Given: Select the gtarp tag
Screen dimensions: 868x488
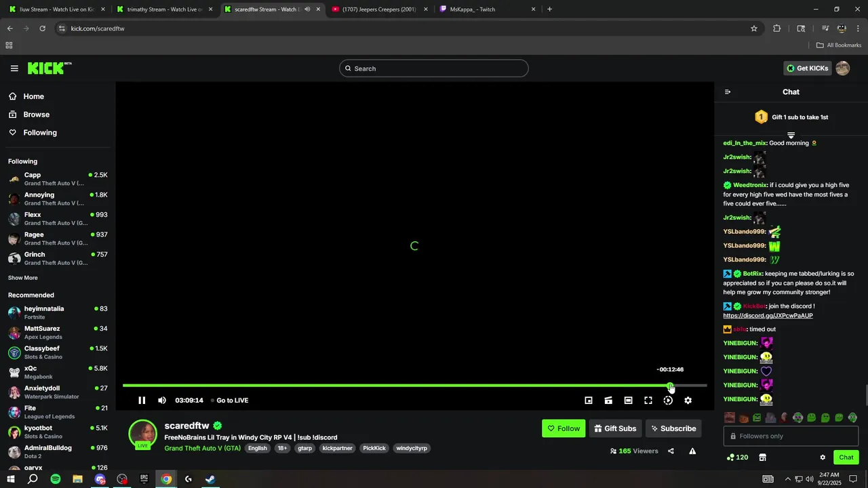Looking at the screenshot, I should [x=304, y=448].
